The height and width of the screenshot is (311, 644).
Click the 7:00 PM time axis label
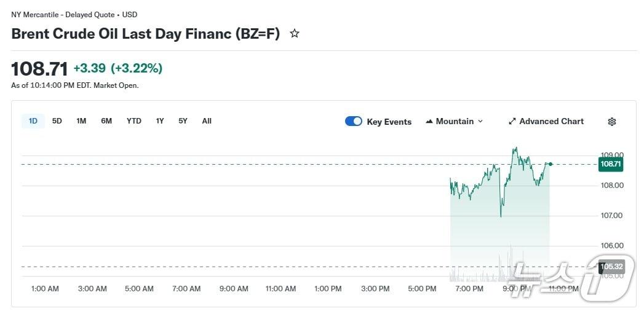pos(469,289)
